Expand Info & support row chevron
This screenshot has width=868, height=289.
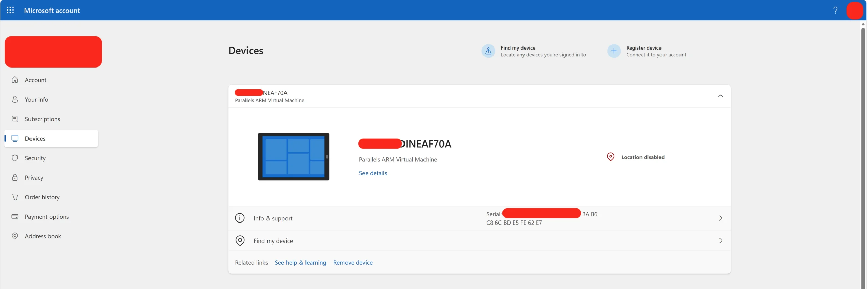(x=721, y=218)
